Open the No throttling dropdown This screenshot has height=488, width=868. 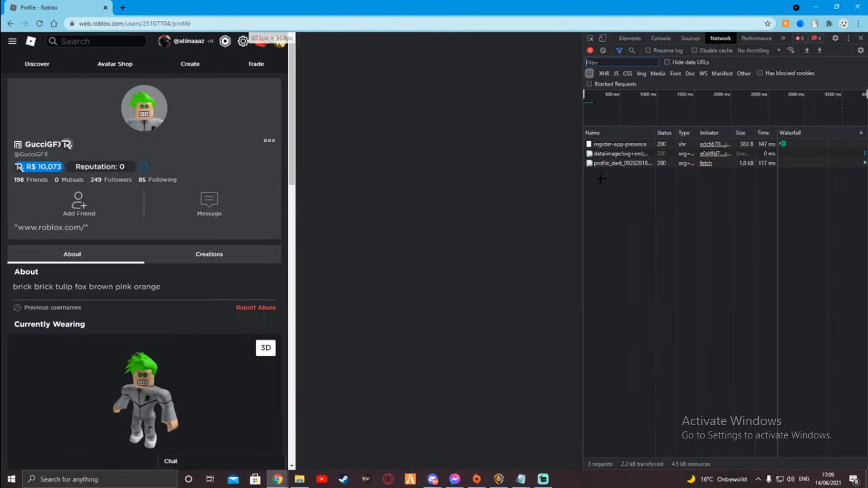point(759,50)
